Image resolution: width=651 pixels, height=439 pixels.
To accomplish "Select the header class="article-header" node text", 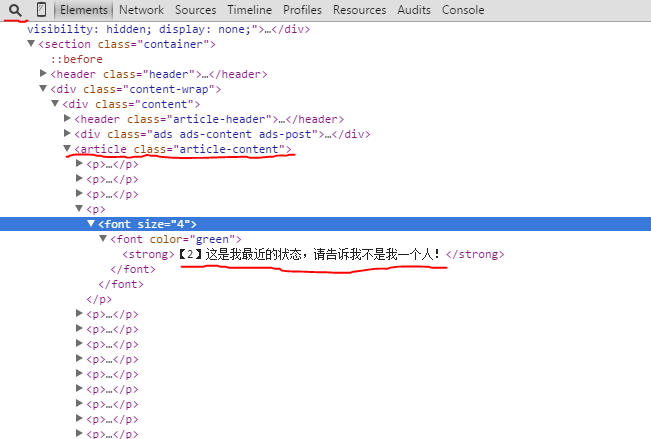I will (209, 119).
